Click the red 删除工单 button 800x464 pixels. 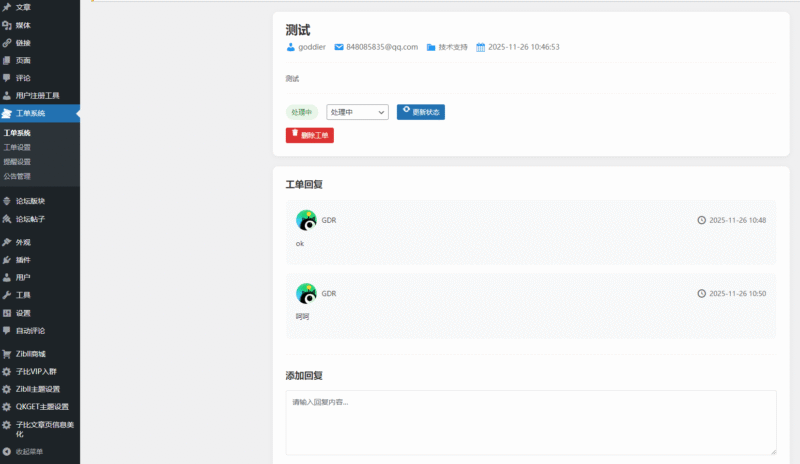click(x=309, y=135)
